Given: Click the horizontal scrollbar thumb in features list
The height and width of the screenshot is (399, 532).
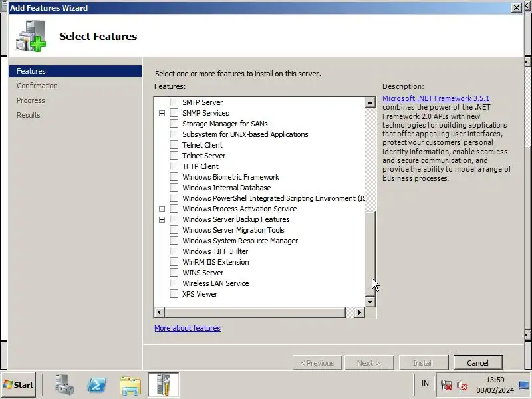Looking at the screenshot, I should [x=255, y=312].
